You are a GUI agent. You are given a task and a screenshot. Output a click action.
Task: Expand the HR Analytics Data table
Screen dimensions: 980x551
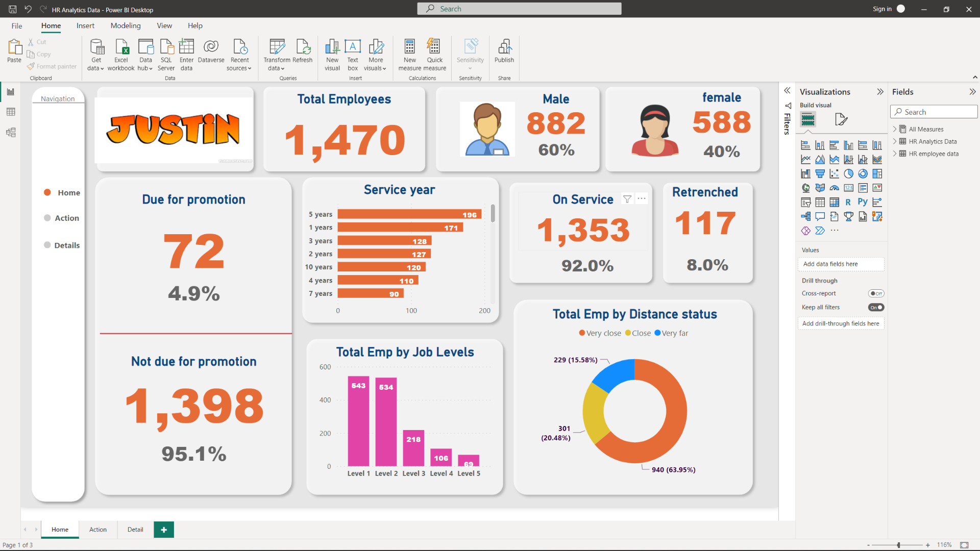coord(894,141)
